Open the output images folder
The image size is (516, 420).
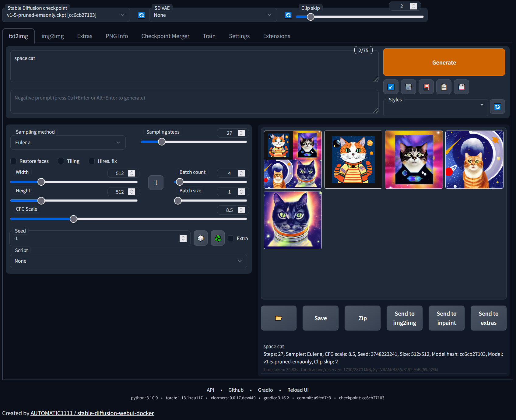(x=278, y=318)
